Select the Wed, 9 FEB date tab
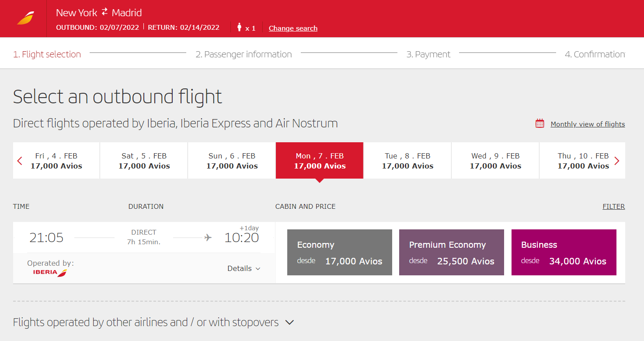This screenshot has height=341, width=644. 495,161
